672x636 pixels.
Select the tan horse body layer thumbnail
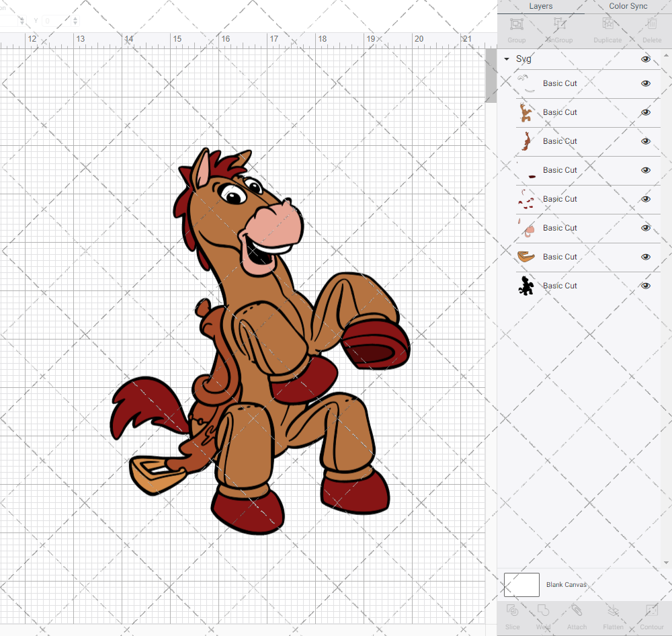click(x=526, y=112)
